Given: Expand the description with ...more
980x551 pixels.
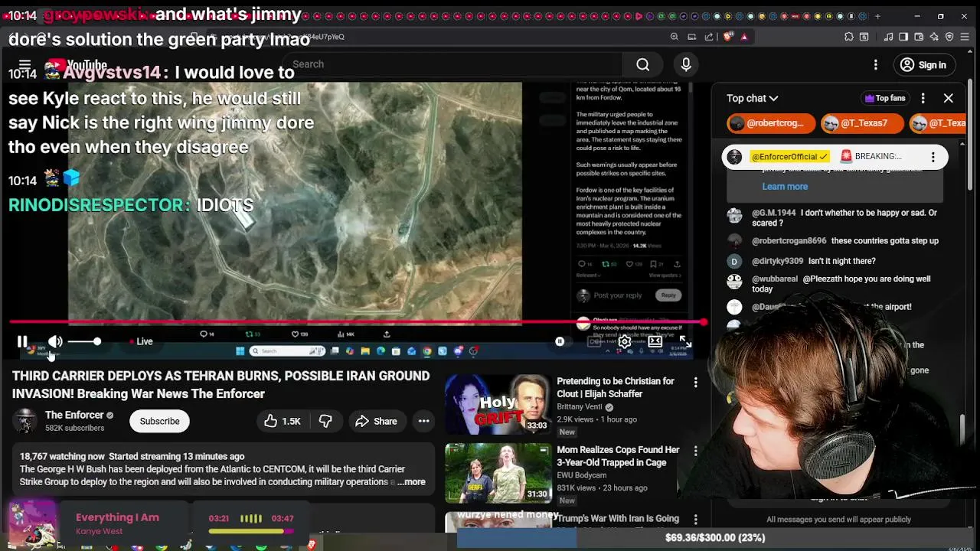Looking at the screenshot, I should tap(411, 482).
